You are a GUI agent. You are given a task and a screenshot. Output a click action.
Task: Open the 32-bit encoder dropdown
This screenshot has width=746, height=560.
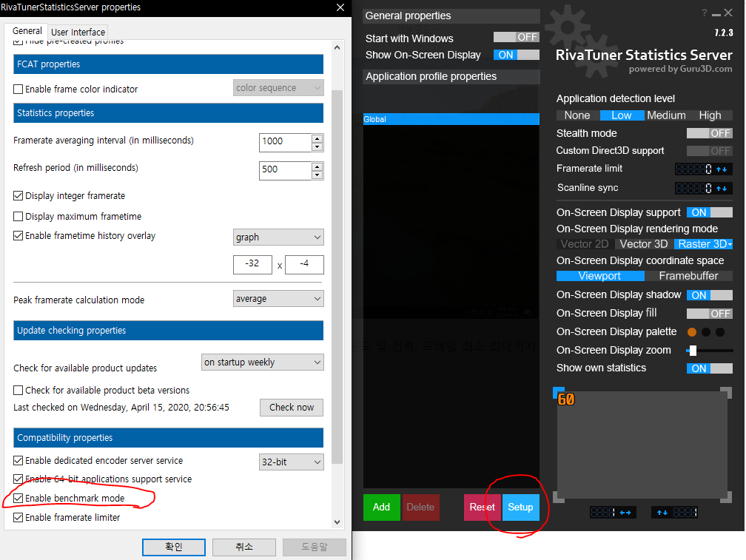point(292,462)
